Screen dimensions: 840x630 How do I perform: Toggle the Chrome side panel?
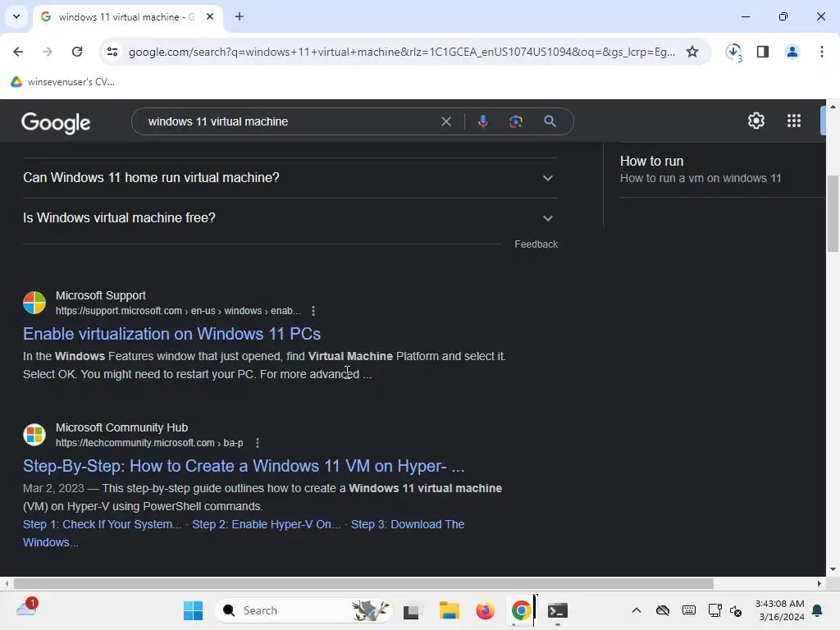(763, 52)
